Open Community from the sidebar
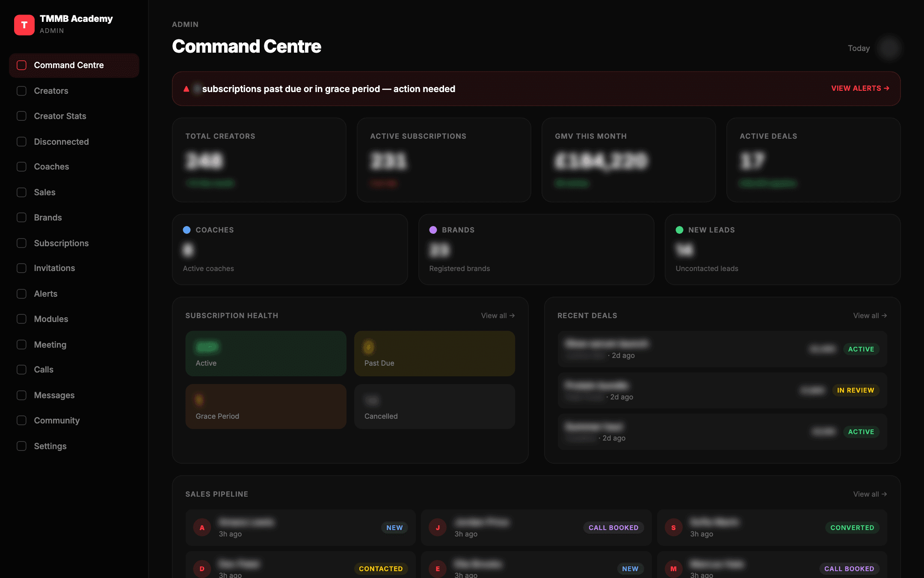The width and height of the screenshot is (924, 578). pos(74,420)
